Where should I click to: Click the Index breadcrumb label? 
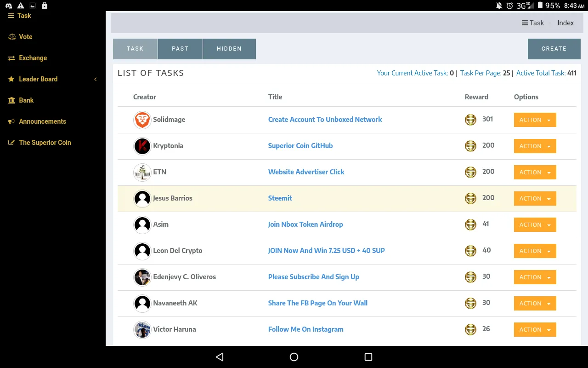[x=565, y=23]
